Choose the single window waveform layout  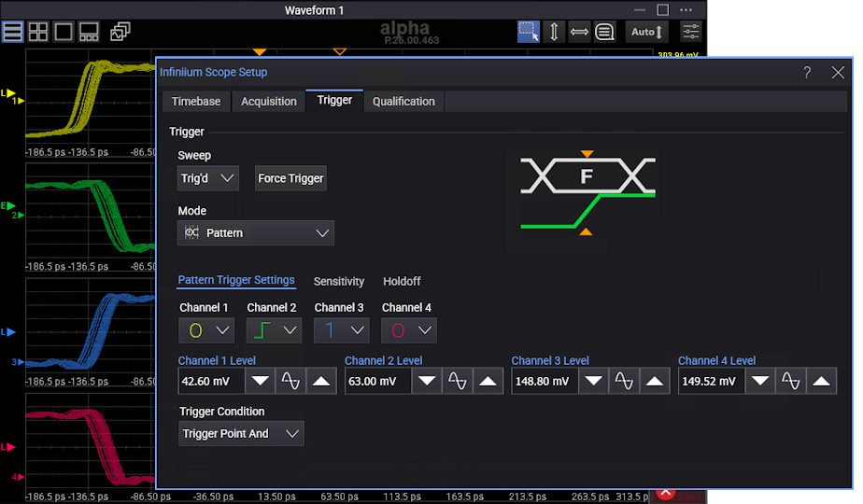(64, 32)
